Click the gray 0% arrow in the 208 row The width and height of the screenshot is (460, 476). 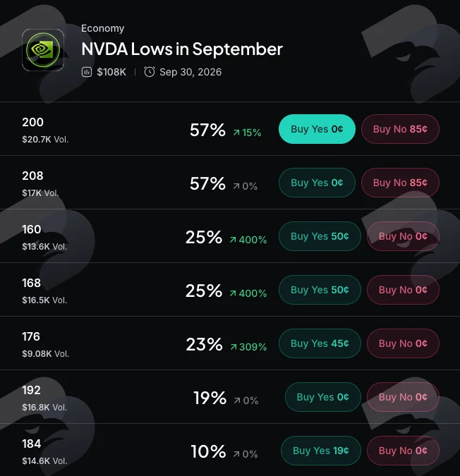coord(246,186)
